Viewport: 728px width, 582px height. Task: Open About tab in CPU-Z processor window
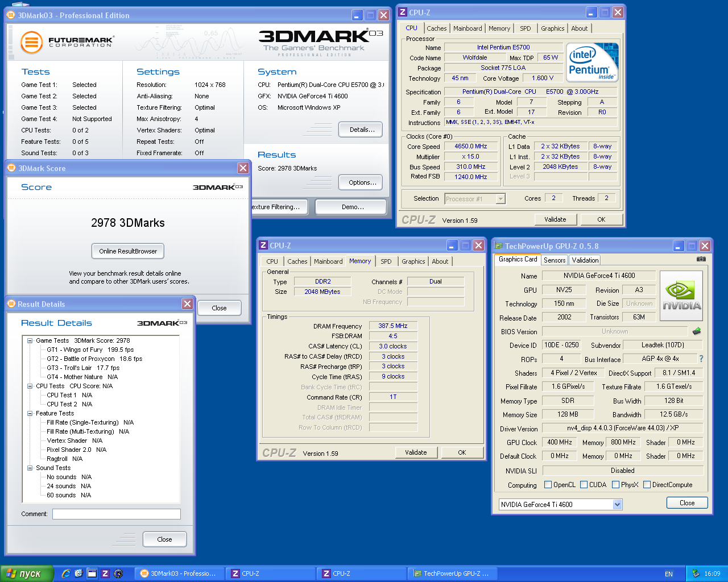pos(580,28)
